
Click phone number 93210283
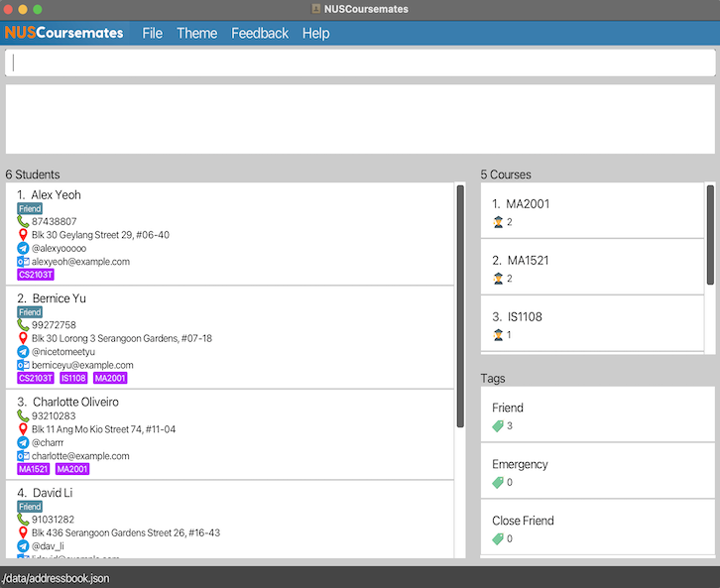[x=54, y=415]
